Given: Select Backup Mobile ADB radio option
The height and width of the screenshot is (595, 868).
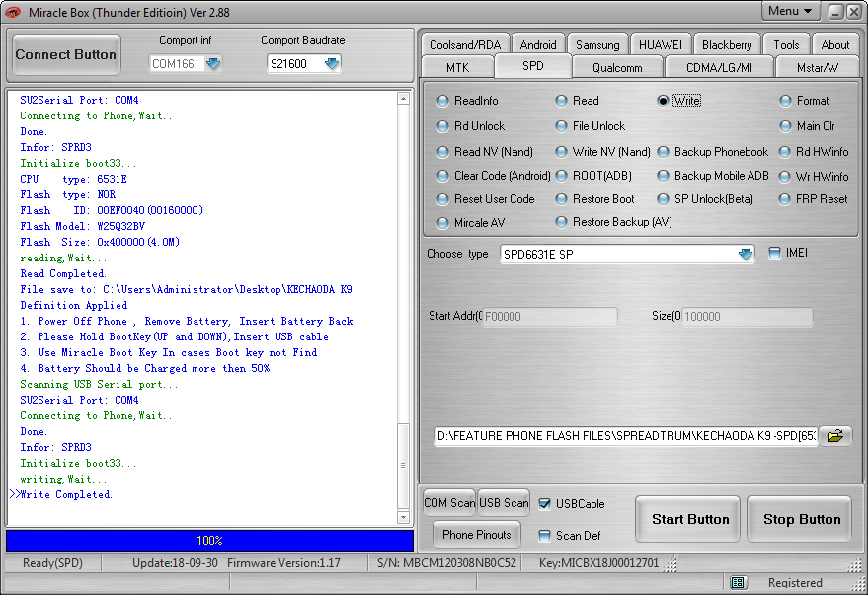Looking at the screenshot, I should pos(664,176).
